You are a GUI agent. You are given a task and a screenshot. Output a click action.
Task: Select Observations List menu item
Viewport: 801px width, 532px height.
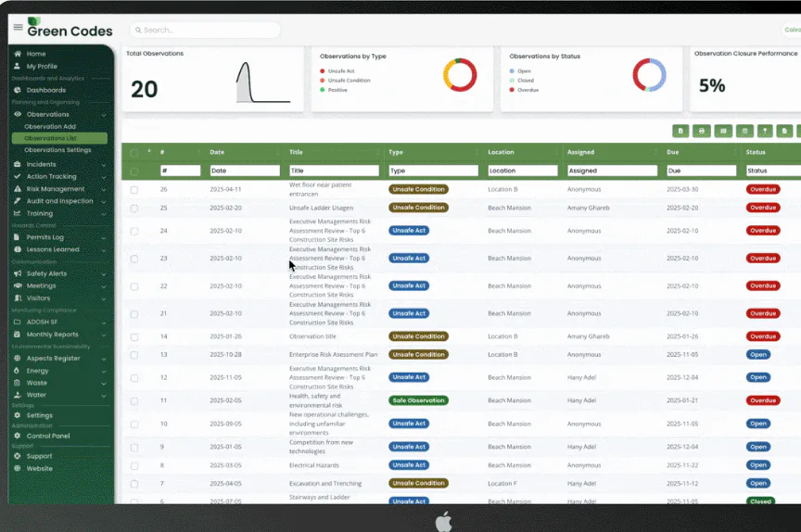point(59,138)
